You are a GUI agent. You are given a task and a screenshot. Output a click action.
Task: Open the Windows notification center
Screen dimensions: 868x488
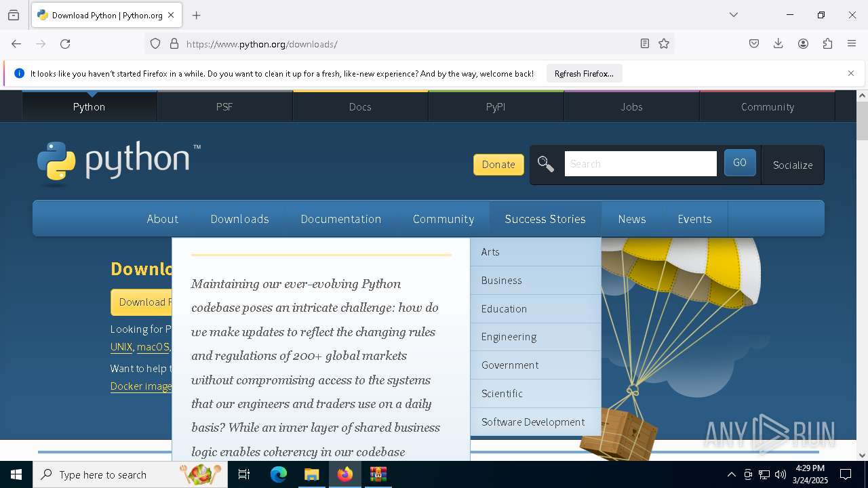846,474
